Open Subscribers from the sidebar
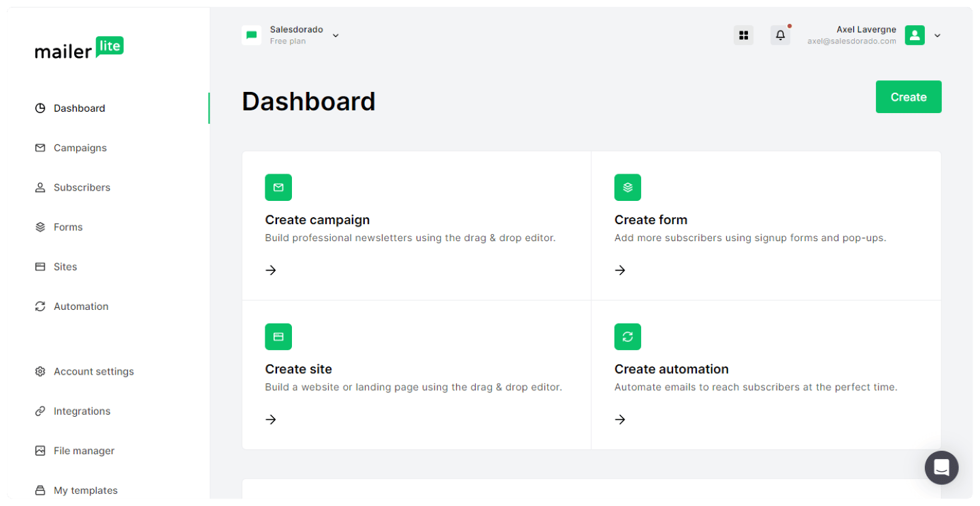Viewport: 980px width, 506px height. [x=82, y=187]
